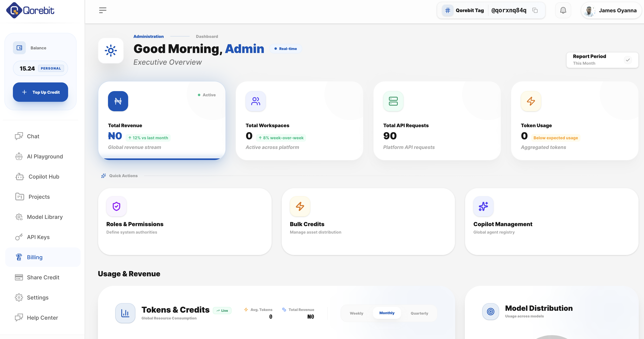The width and height of the screenshot is (644, 339).
Task: Click the Usage & Revenue heading
Action: (x=129, y=274)
